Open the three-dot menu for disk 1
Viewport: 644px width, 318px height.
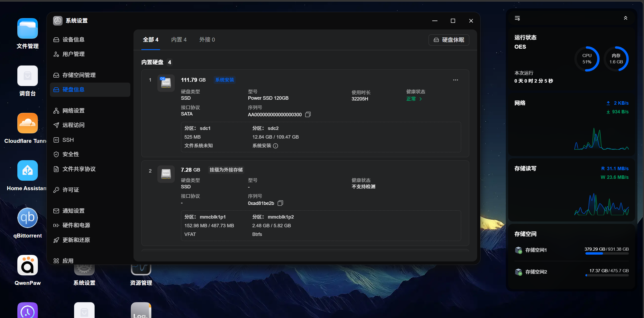[456, 80]
